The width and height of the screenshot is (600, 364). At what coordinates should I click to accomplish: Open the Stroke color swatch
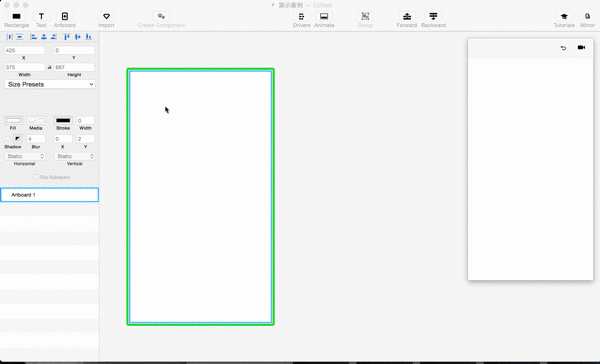click(63, 121)
